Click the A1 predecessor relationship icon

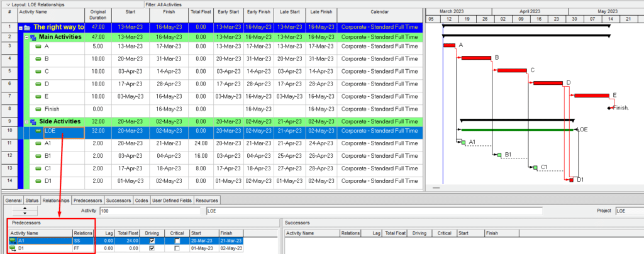click(x=13, y=240)
